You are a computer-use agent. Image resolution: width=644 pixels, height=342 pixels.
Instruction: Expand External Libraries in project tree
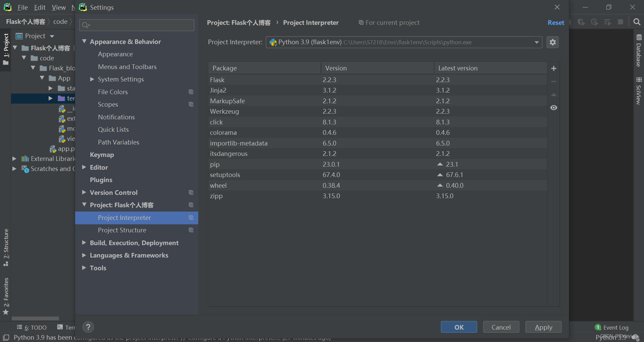(x=14, y=159)
